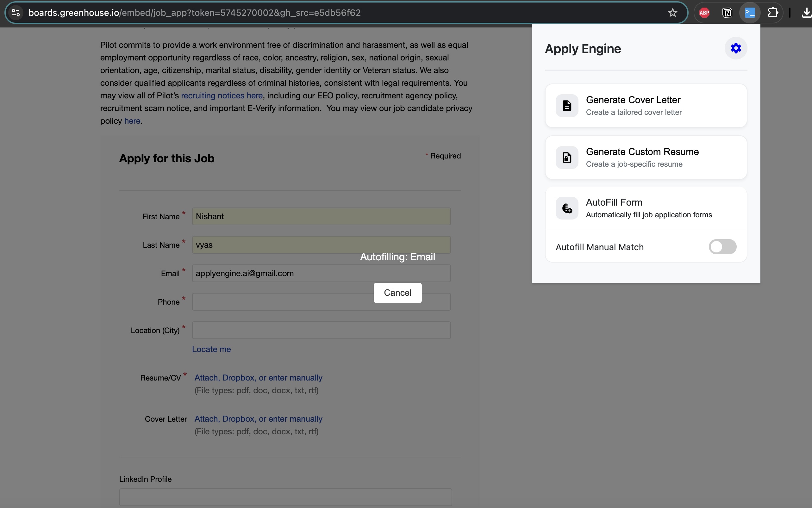Click the Apply Engine extension toolbar icon
This screenshot has width=812, height=508.
[x=750, y=13]
